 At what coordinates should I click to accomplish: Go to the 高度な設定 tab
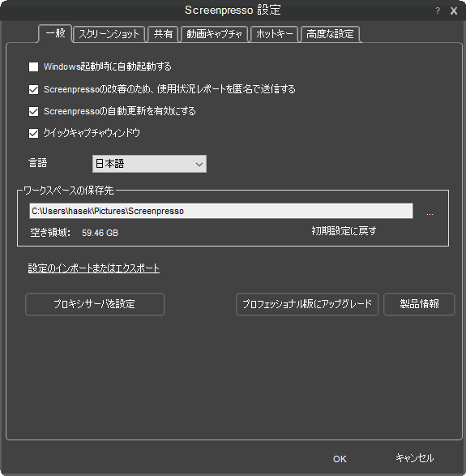pos(330,34)
